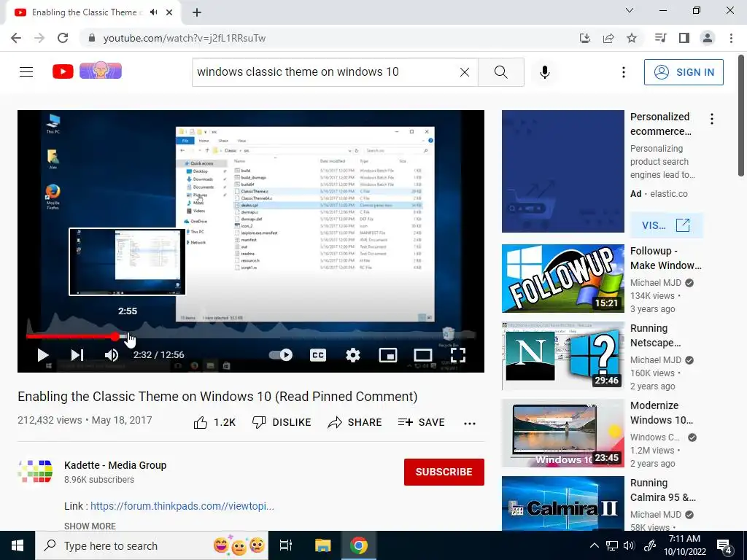
Task: Like the video with thumbs up
Action: click(x=214, y=422)
